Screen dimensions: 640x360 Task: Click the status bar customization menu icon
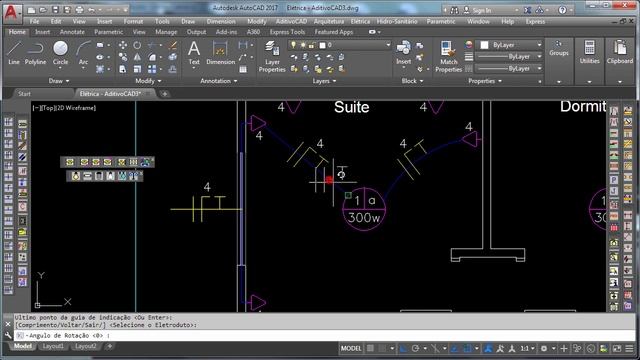tap(629, 349)
